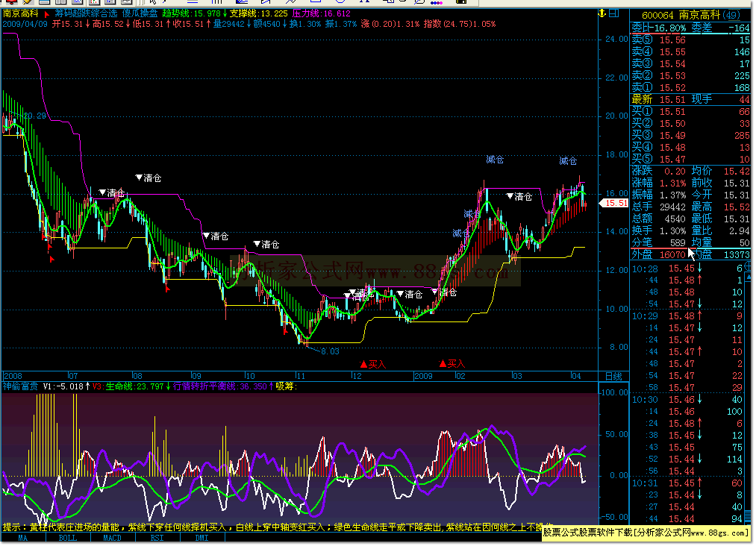Click the 股票公式股票软件下载 banner link
The image size is (756, 546).
646,533
